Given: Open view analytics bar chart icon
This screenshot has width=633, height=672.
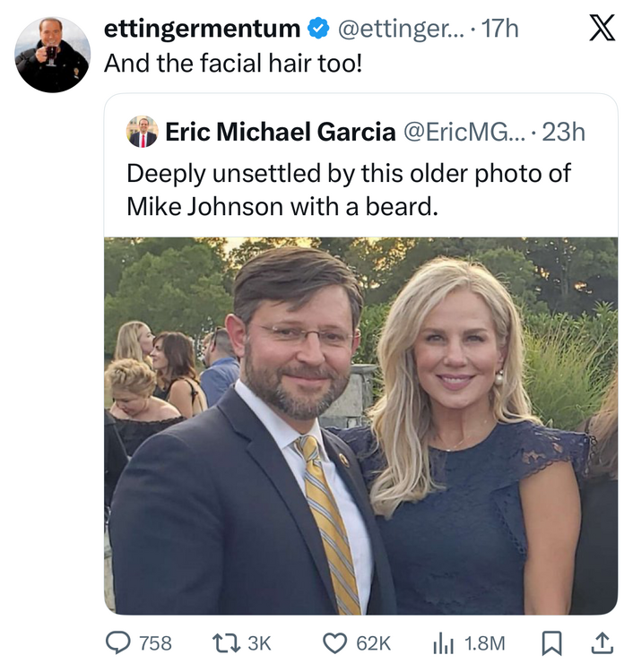Looking at the screenshot, I should [442, 642].
